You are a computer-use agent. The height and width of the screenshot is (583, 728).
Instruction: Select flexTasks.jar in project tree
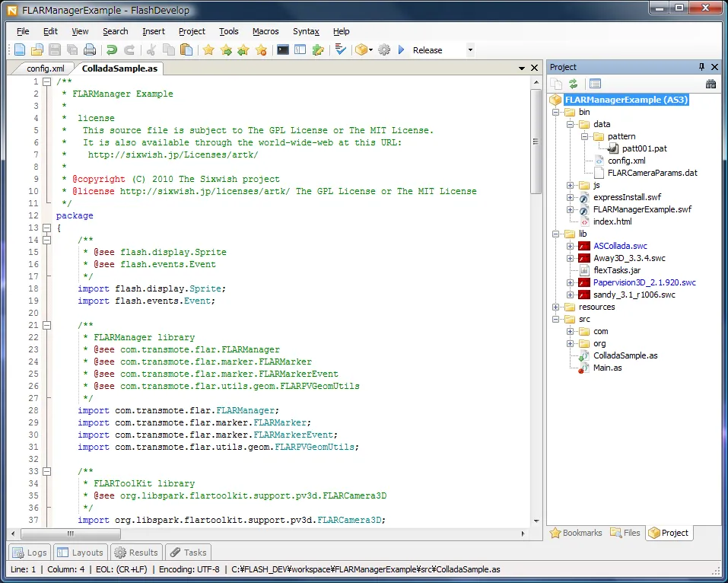pos(617,270)
